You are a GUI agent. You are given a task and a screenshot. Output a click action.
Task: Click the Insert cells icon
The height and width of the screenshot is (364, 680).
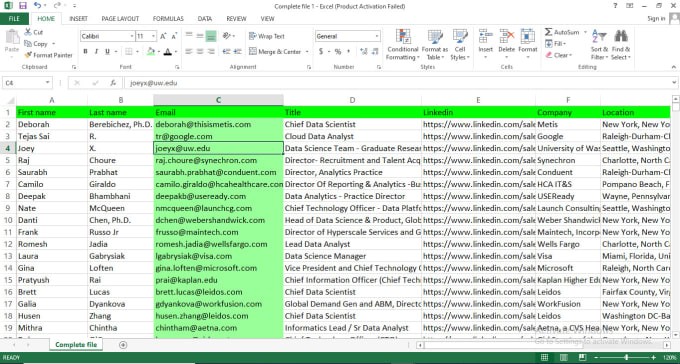(485, 36)
